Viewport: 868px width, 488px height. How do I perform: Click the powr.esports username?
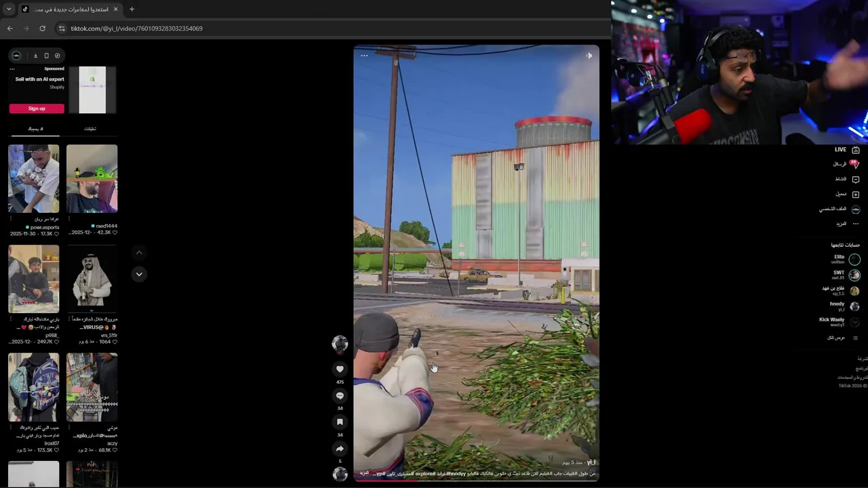pyautogui.click(x=44, y=228)
